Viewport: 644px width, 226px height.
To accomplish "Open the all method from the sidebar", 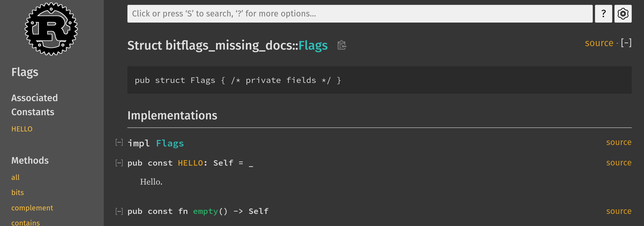I will click(x=16, y=177).
